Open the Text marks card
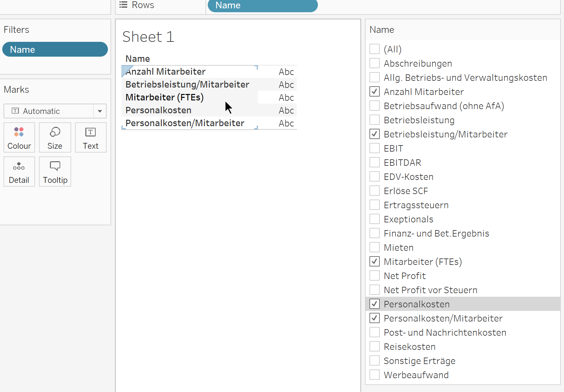 pyautogui.click(x=91, y=137)
